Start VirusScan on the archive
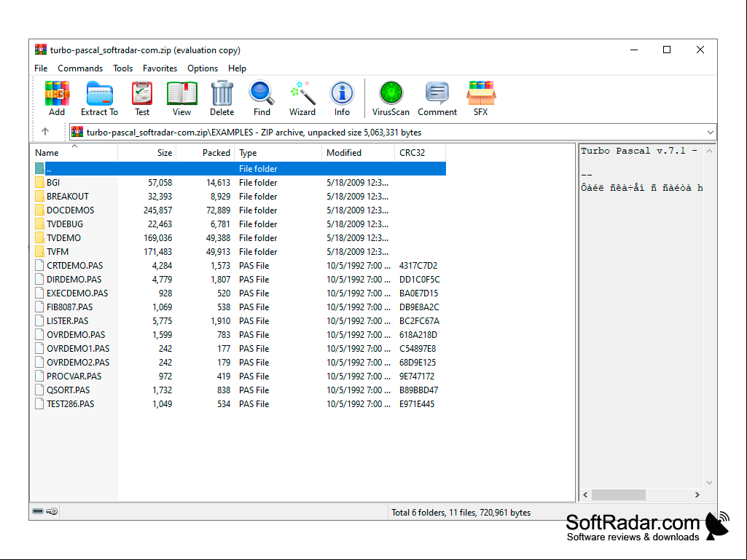747x560 pixels. click(391, 93)
